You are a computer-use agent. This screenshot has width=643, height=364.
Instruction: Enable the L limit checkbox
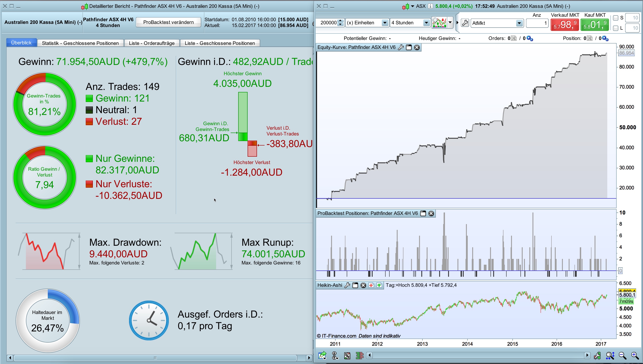(x=616, y=28)
